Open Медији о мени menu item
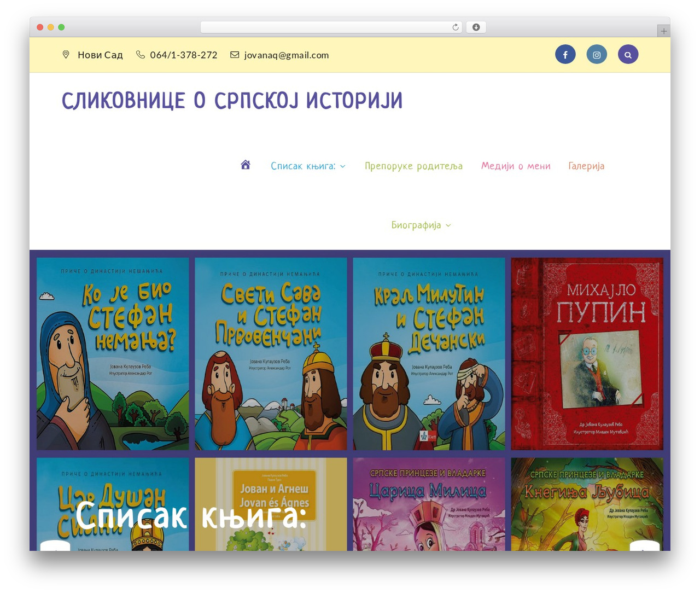Viewport: 700px width, 593px height. pyautogui.click(x=516, y=166)
